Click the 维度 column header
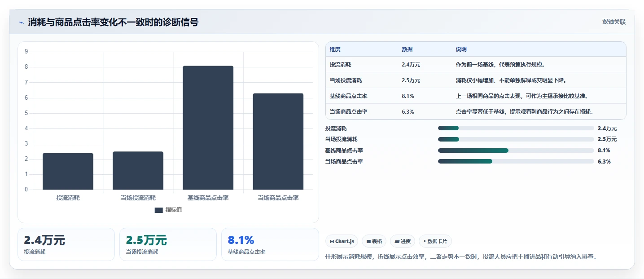This screenshot has width=644, height=279. tap(335, 49)
